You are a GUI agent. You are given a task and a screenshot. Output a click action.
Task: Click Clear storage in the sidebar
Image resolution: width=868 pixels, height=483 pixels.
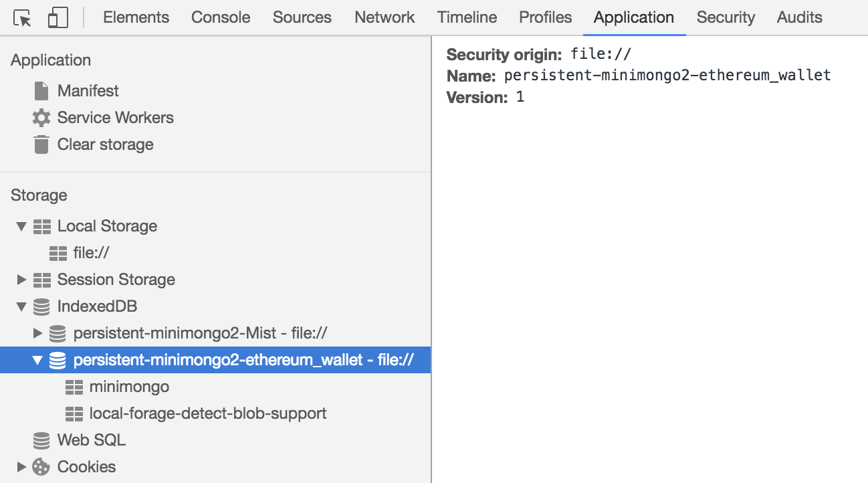105,144
